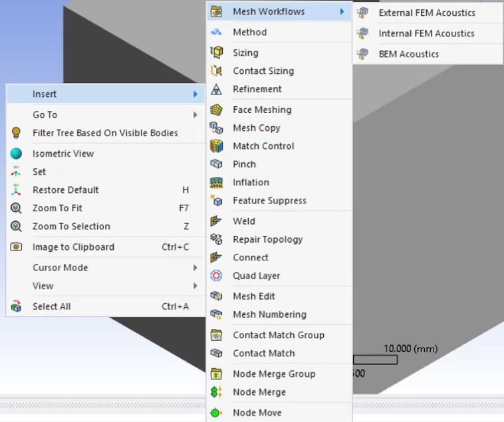
Task: Click the lightbulb Filter Tree icon
Action: (16, 133)
